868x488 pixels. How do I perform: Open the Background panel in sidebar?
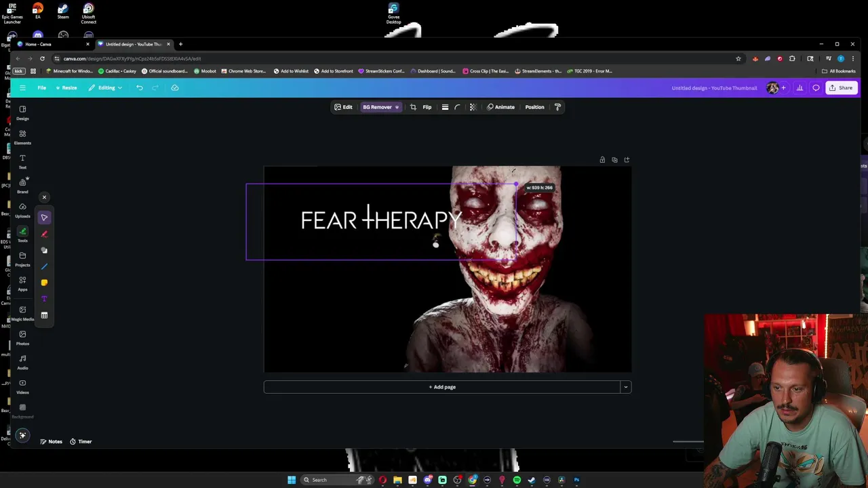click(22, 411)
